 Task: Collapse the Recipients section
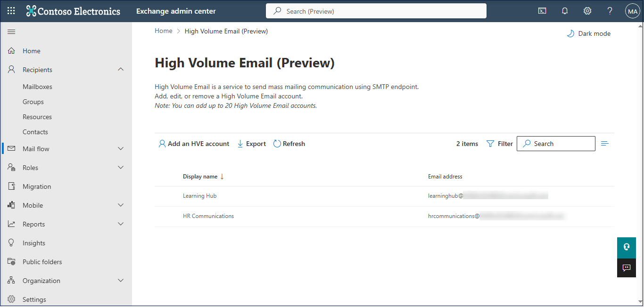pos(121,69)
